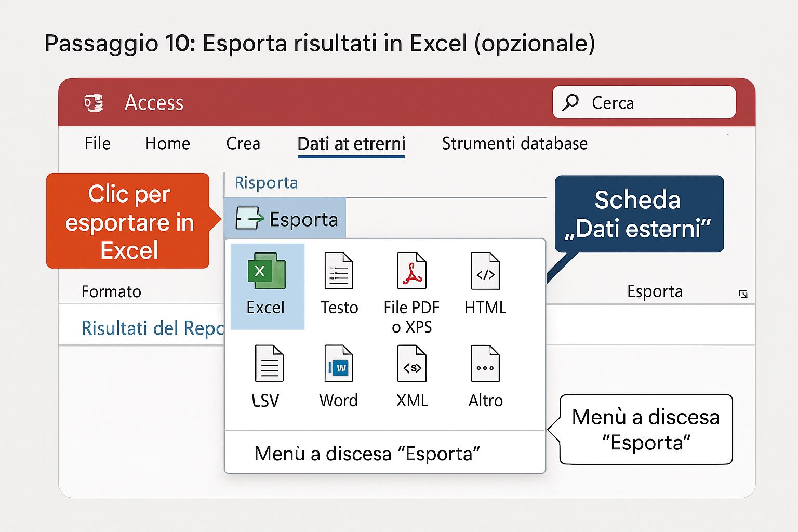
Task: Choose the File PDF o XPS icon
Action: 411,271
